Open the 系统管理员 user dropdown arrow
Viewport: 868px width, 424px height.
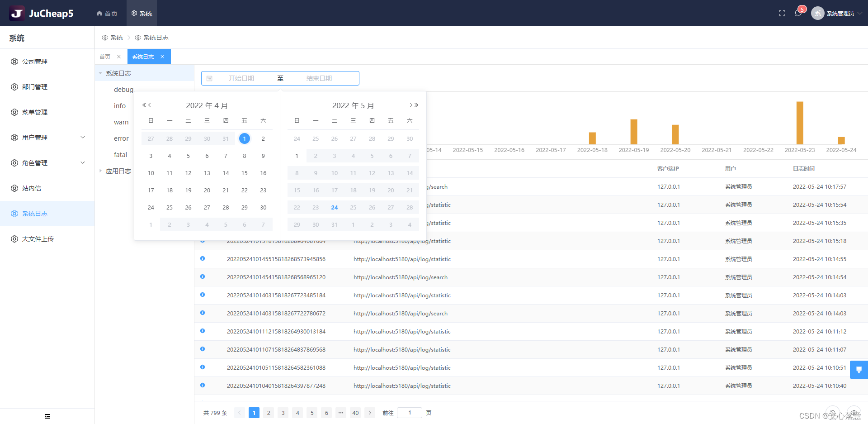point(860,13)
